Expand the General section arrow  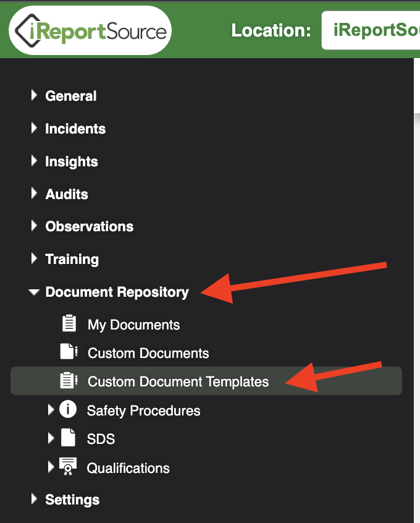[34, 95]
